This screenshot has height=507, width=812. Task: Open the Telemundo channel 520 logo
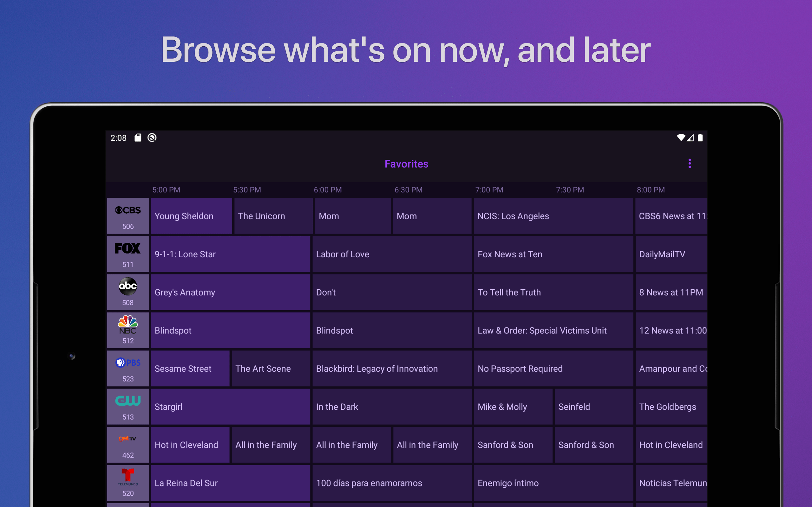pyautogui.click(x=128, y=483)
